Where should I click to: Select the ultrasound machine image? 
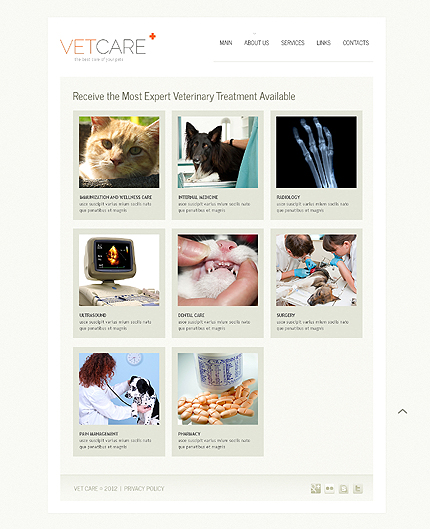pyautogui.click(x=119, y=270)
